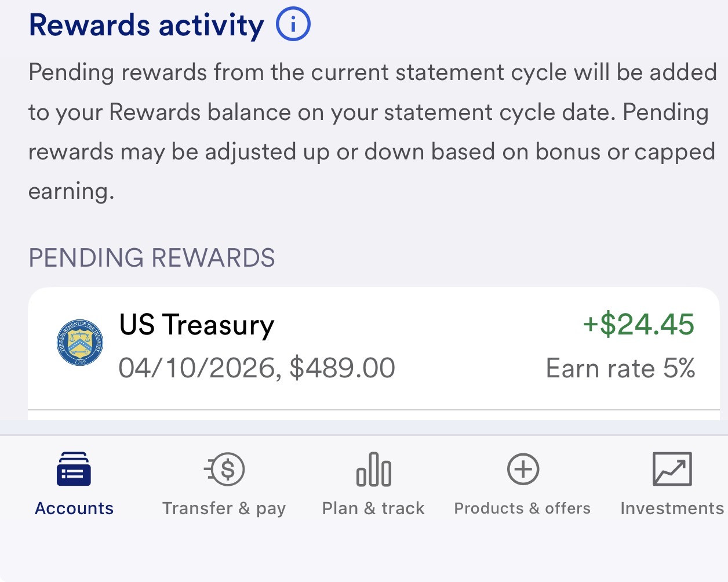Tap the Plan & track bar chart icon
The height and width of the screenshot is (582, 728).
pyautogui.click(x=374, y=469)
